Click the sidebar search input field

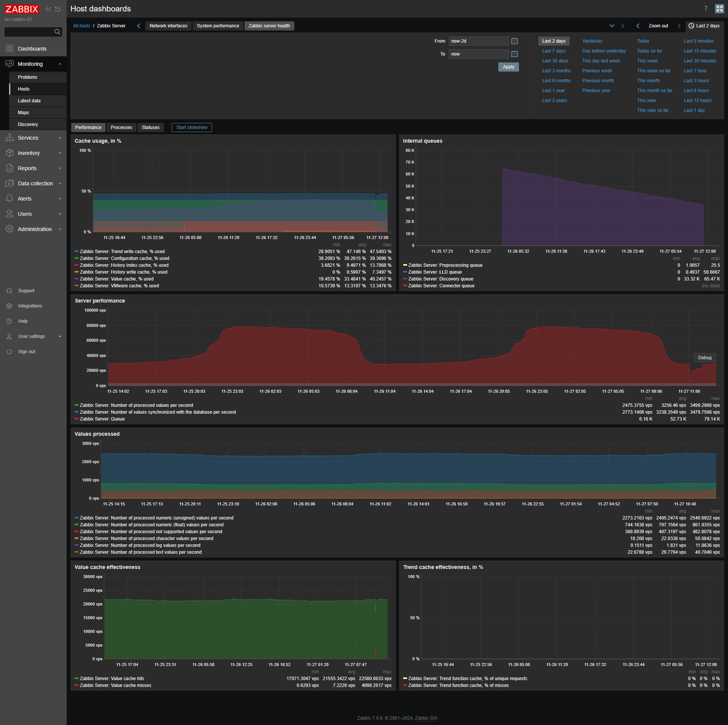pyautogui.click(x=29, y=32)
